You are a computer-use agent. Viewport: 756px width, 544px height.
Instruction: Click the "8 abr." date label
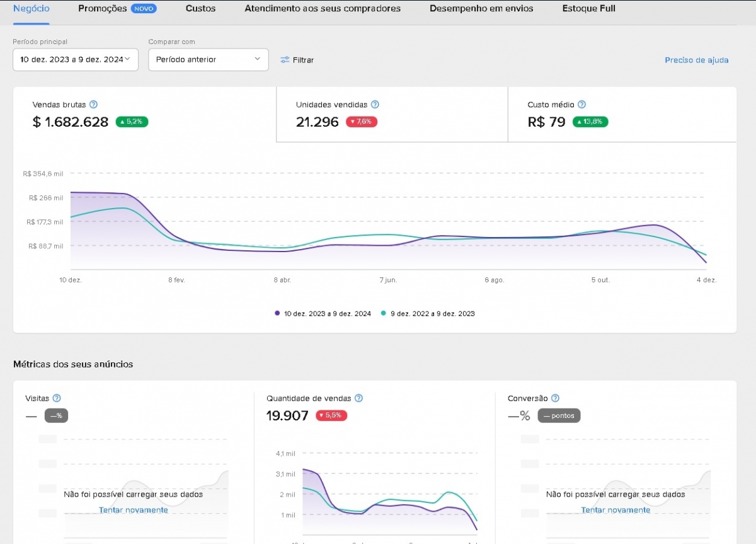[x=282, y=280]
